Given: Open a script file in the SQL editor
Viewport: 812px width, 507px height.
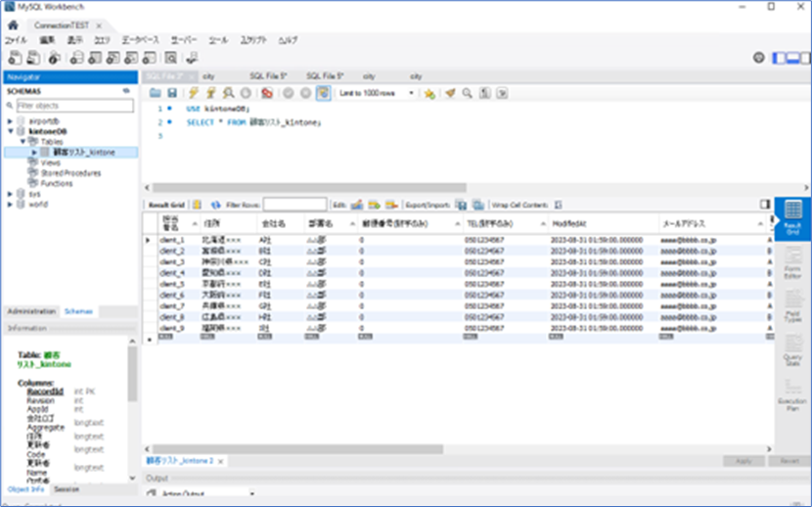Looking at the screenshot, I should click(x=155, y=93).
